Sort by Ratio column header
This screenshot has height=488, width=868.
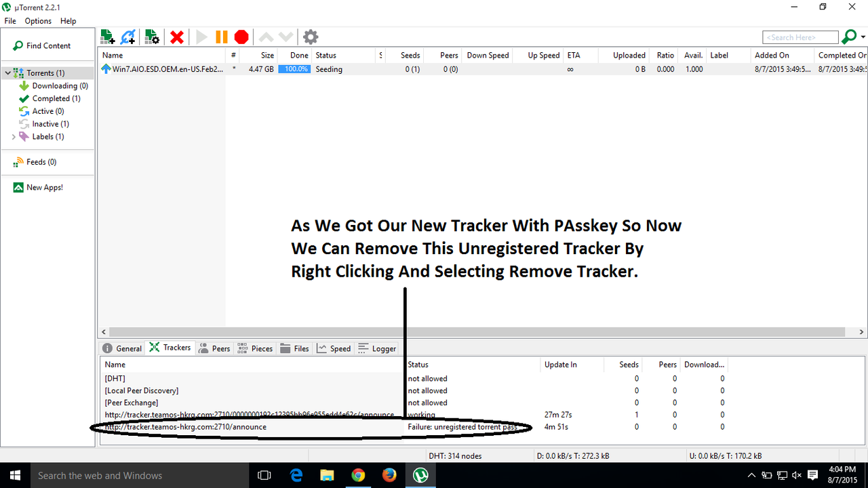[x=665, y=56]
